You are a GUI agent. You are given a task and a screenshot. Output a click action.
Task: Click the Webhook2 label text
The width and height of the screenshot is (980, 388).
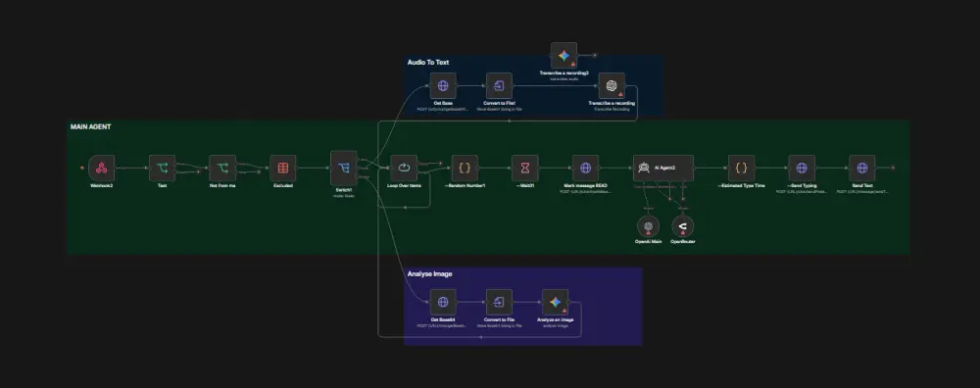(101, 185)
